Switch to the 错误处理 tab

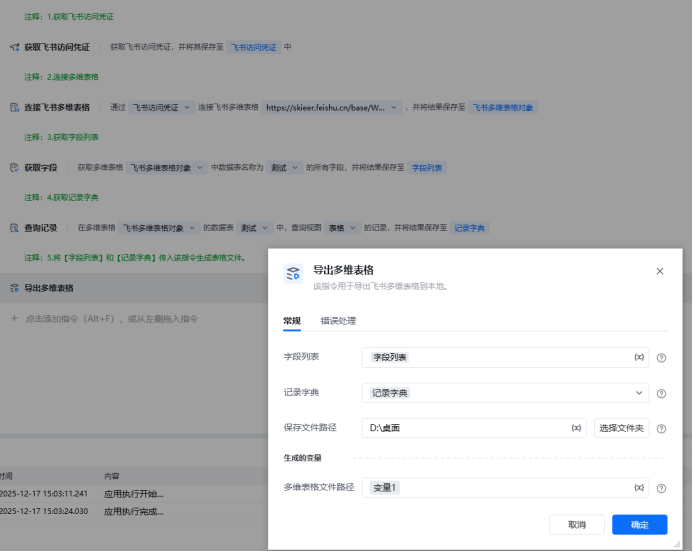[338, 321]
